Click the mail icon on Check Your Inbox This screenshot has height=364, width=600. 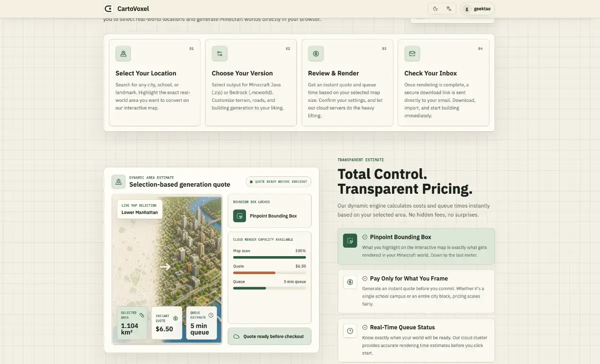(412, 53)
